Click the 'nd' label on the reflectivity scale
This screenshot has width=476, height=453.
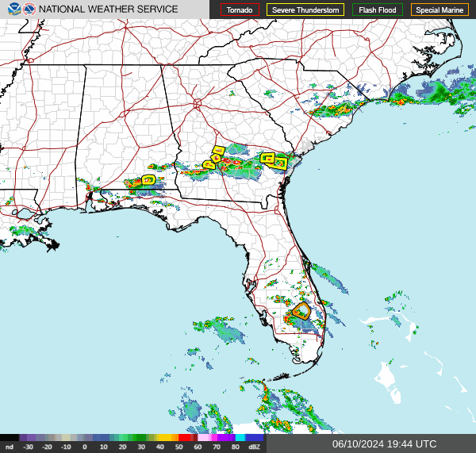[x=10, y=447]
